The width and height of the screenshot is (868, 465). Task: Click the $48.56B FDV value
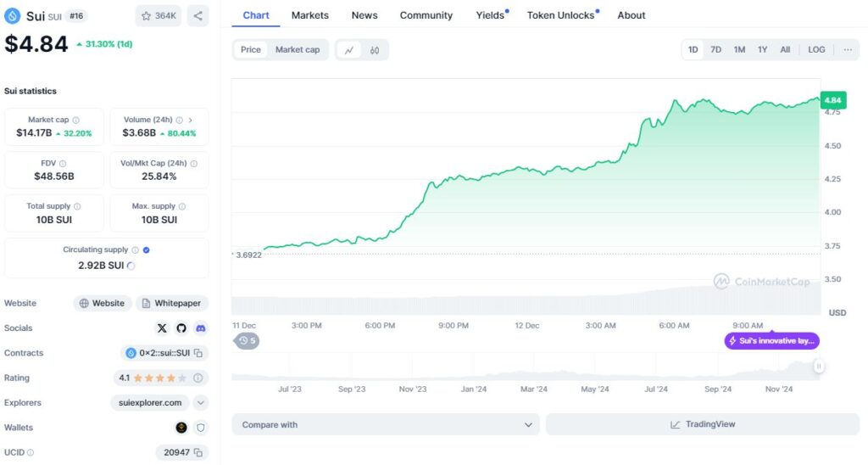tap(54, 176)
